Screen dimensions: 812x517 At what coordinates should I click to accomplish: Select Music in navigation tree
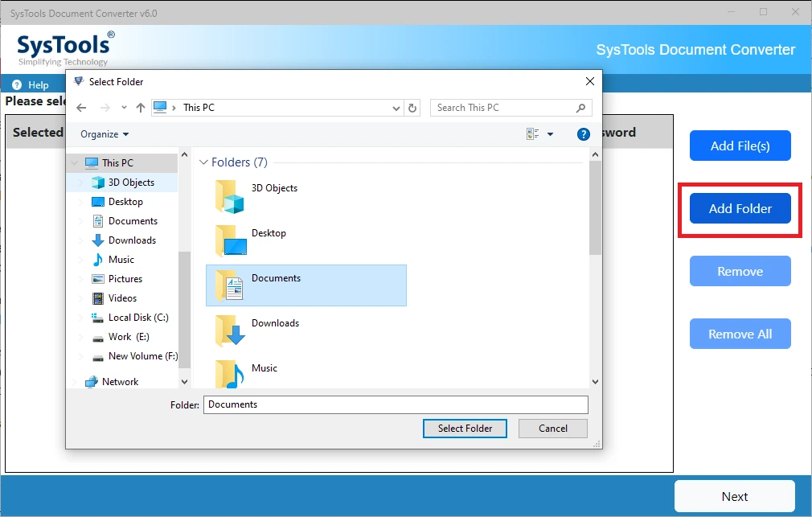pyautogui.click(x=122, y=260)
